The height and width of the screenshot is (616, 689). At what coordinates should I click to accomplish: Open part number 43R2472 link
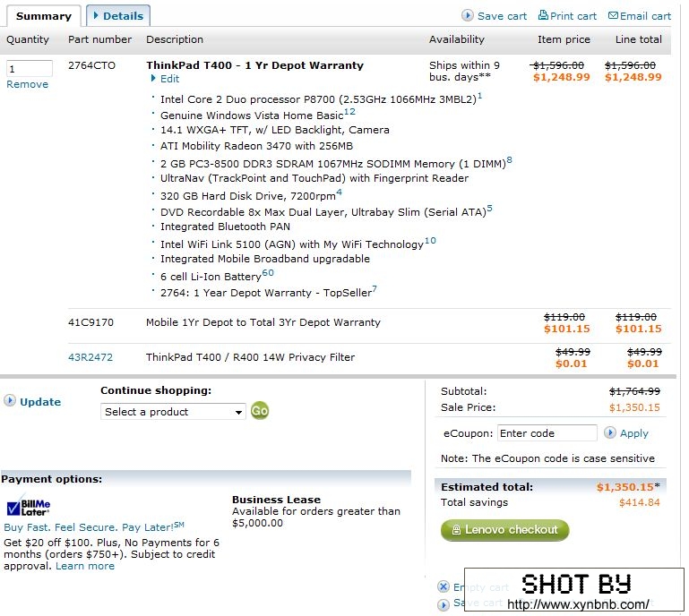point(90,357)
